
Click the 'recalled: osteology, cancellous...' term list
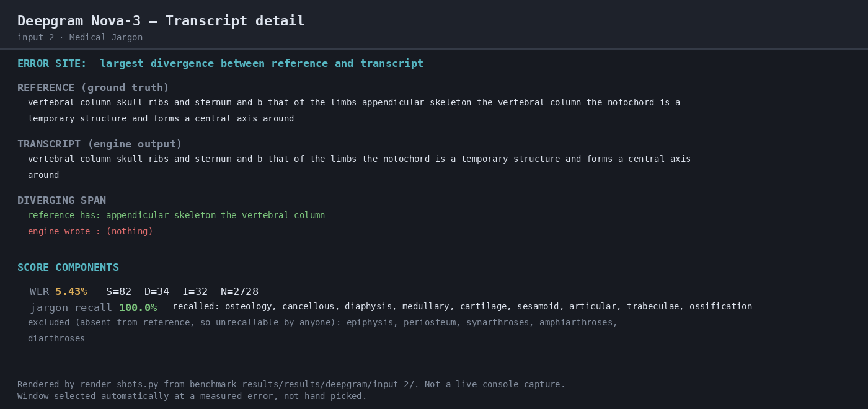tap(462, 307)
